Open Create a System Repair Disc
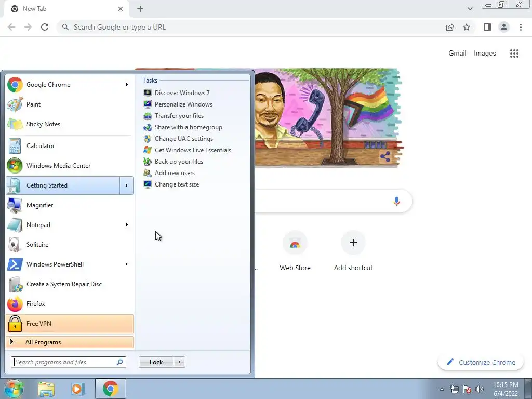 pos(70,284)
